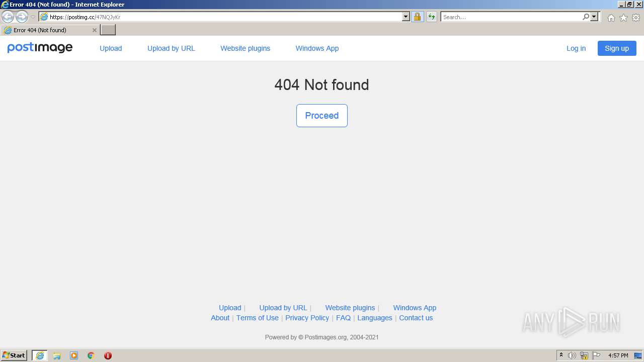Click the Home icon

[611, 18]
